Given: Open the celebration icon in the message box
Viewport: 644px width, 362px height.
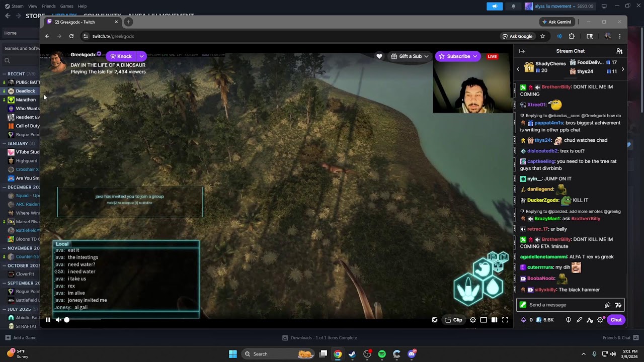Looking at the screenshot, I should point(608,305).
